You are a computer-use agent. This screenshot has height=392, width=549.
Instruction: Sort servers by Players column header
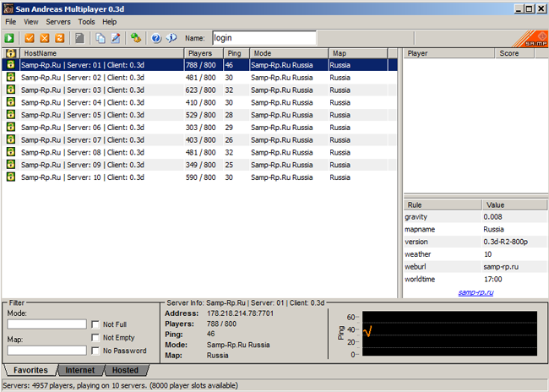coord(204,53)
